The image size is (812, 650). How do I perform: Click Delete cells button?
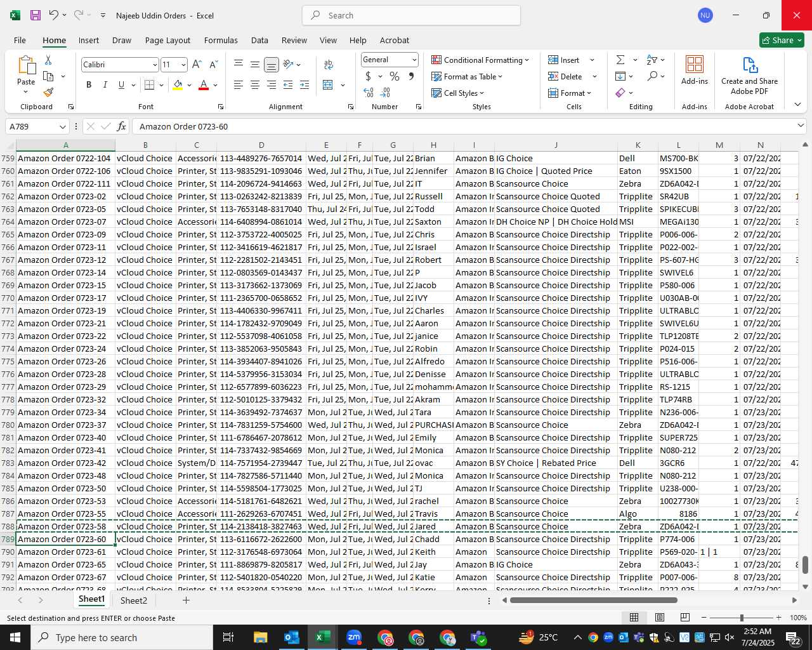pyautogui.click(x=566, y=76)
